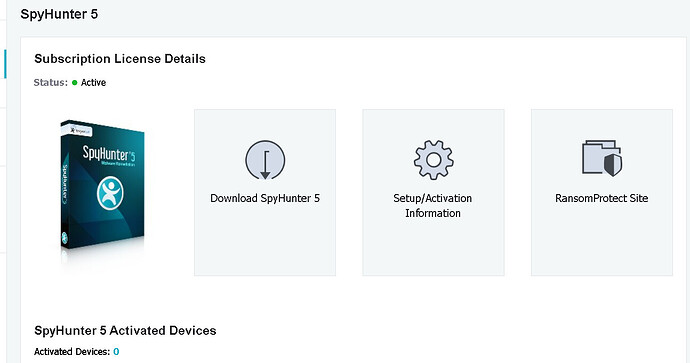Open Setup/Activation Information text label
This screenshot has height=363, width=690.
coord(433,205)
